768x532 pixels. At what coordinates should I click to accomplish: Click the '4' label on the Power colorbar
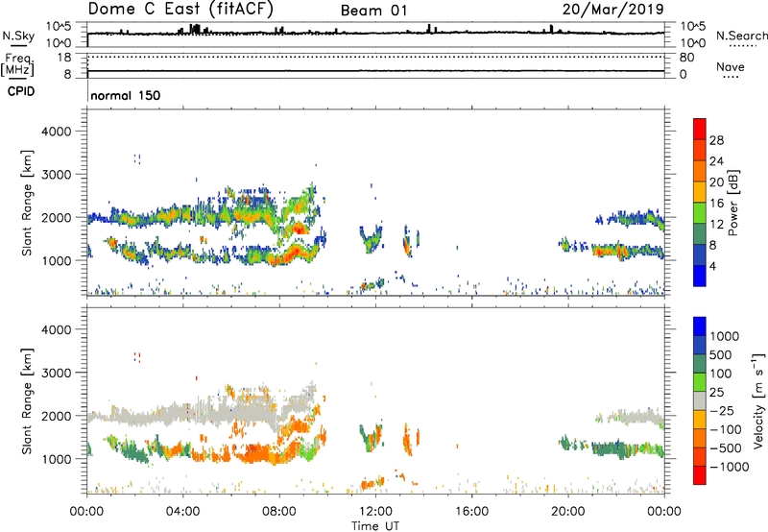coord(713,266)
